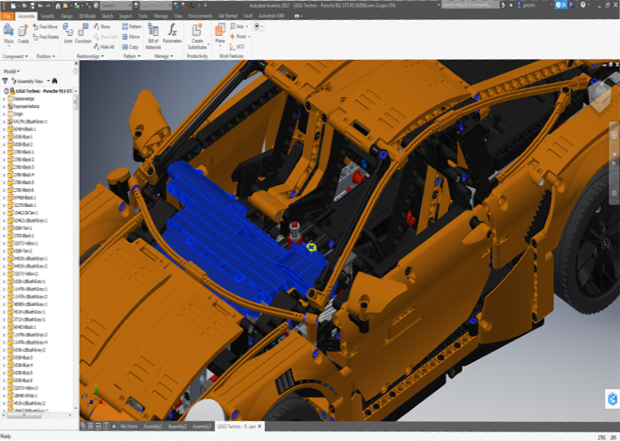The image size is (620, 441).
Task: Open the File menu tab
Action: coord(7,16)
